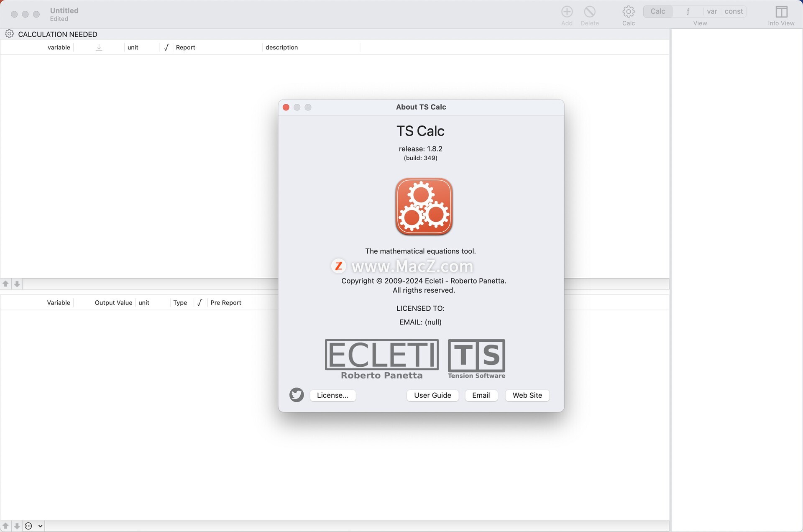
Task: Click the unit column header in upper table
Action: [133, 47]
